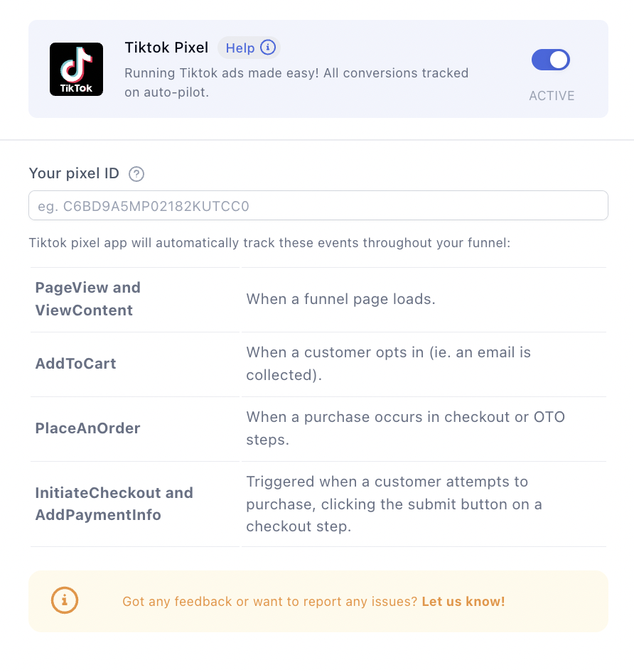Viewport: 634px width, 672px height.
Task: Click the AddToCart event name
Action: click(76, 364)
